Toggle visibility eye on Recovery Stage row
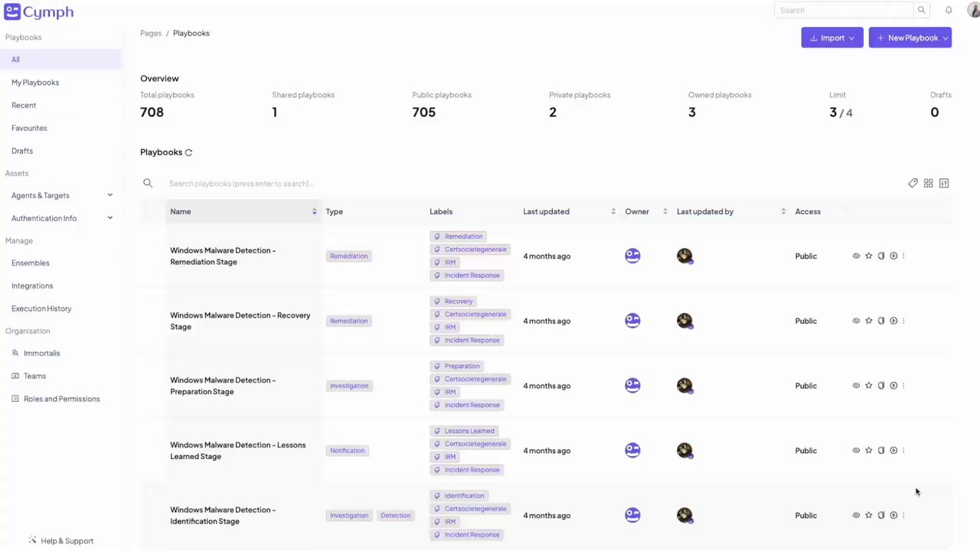 [856, 321]
